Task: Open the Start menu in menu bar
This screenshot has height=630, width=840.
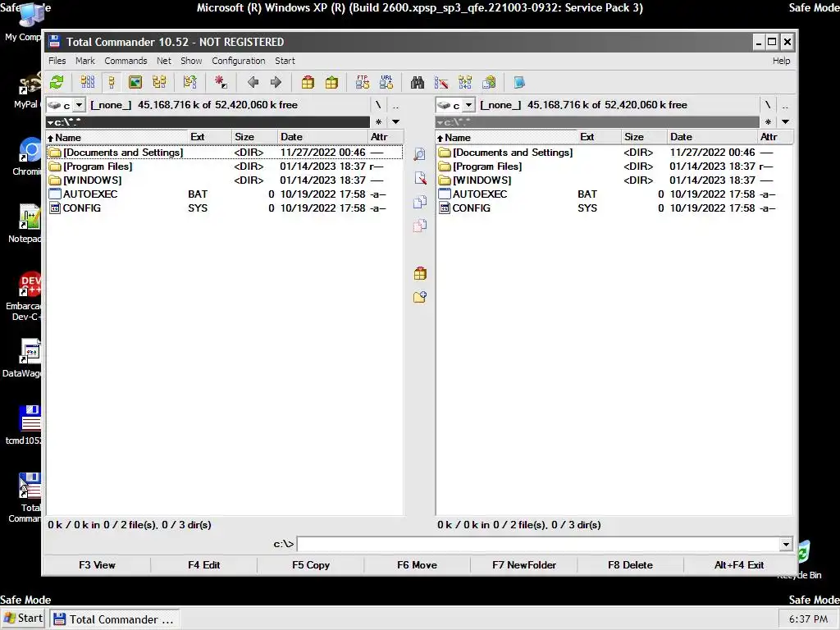Action: [285, 61]
